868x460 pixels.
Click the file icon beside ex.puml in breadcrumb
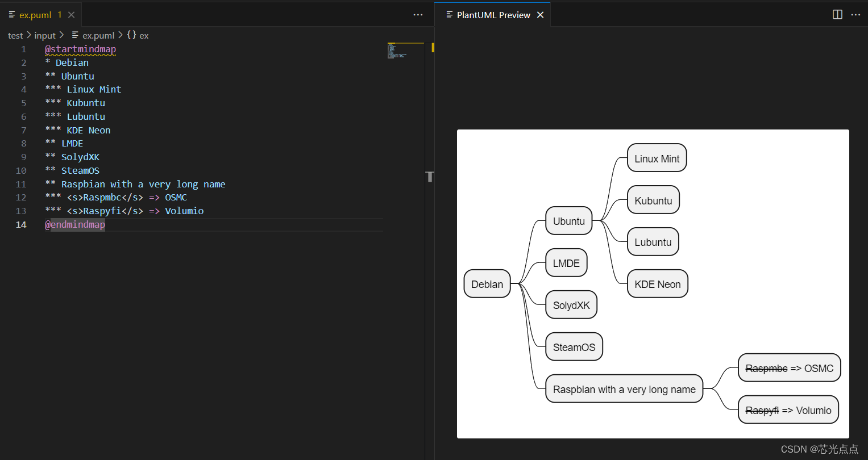coord(74,35)
